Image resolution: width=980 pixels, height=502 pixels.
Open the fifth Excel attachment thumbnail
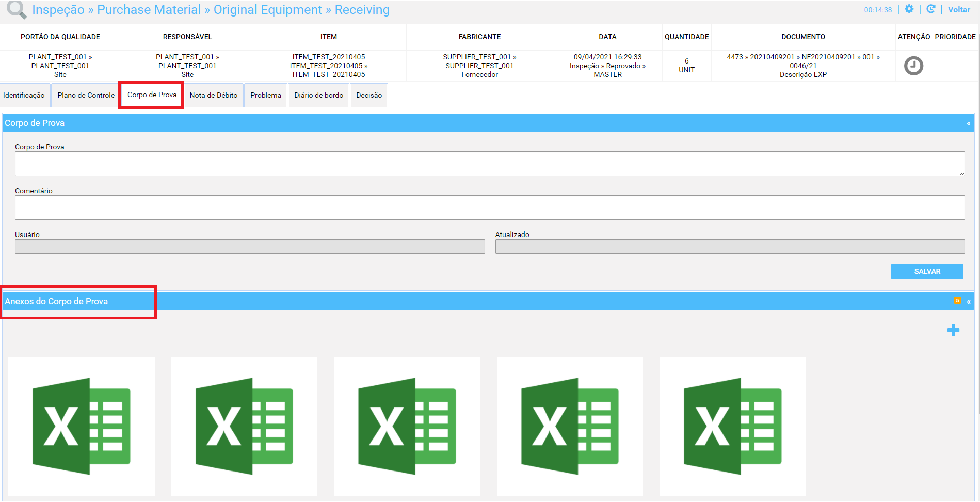733,427
